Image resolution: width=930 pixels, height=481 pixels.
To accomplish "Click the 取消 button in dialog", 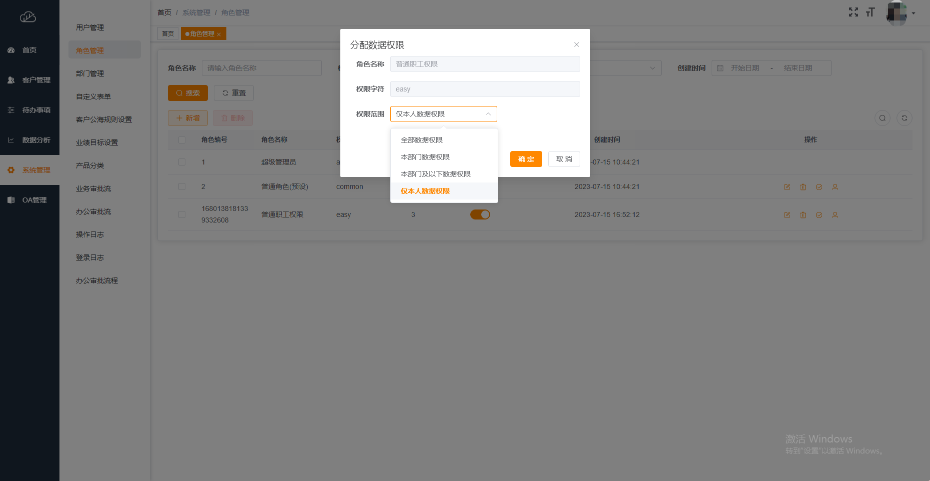I will coord(564,159).
